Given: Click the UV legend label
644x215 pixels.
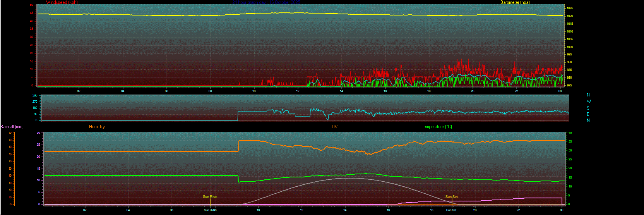Looking at the screenshot, I should (334, 127).
